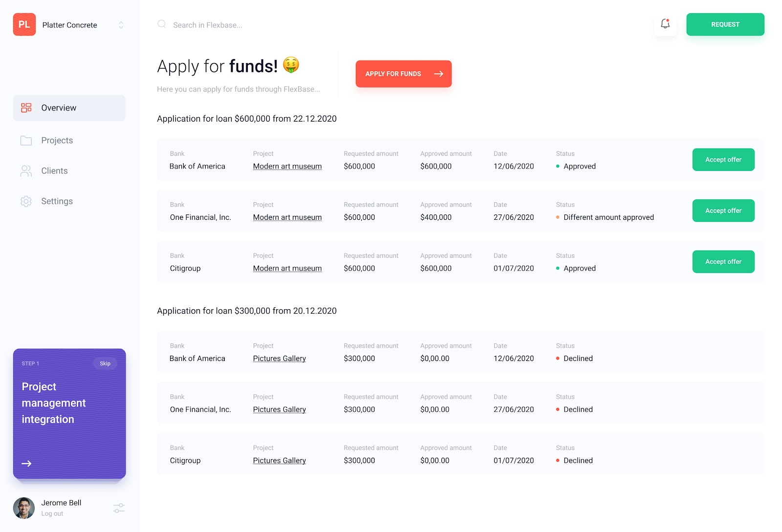Click the APPLY FOR FUNDS button
The image size is (782, 532).
click(404, 74)
